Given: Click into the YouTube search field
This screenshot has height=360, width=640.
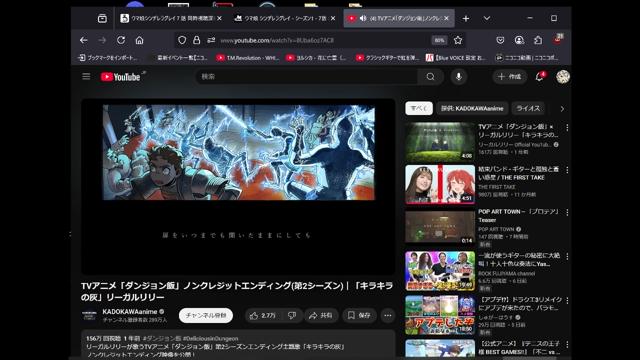Looking at the screenshot, I should pos(307,77).
